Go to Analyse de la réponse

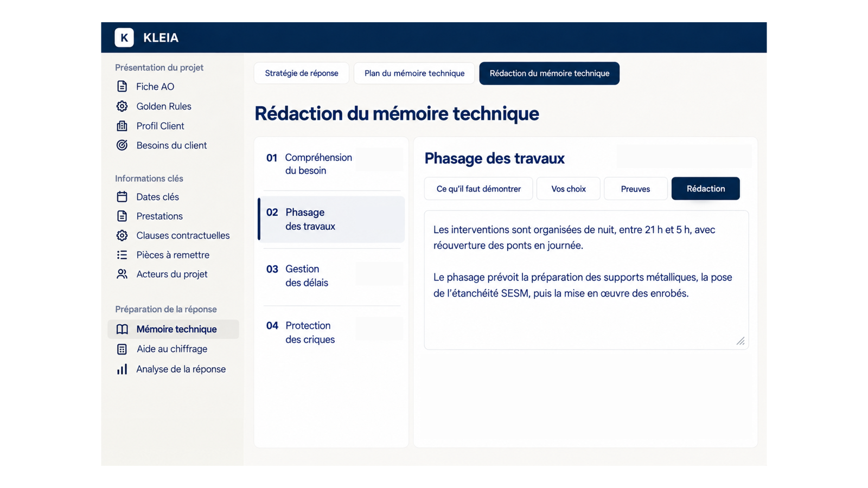click(x=181, y=369)
